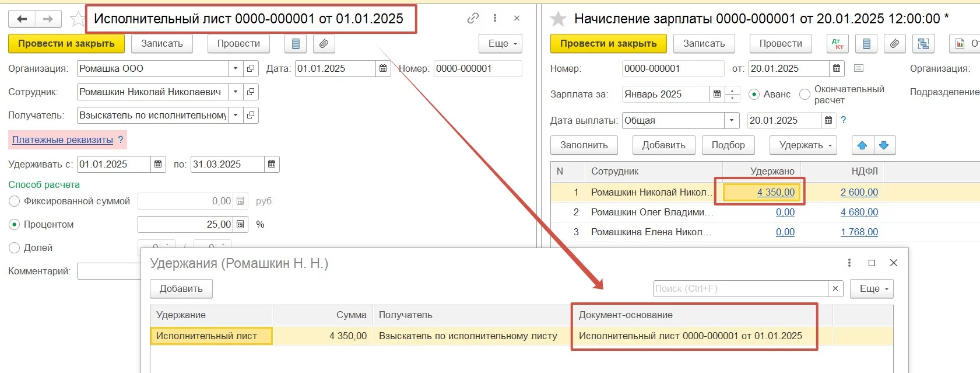This screenshot has width=980, height=373.
Task: Click Записать in Начисление зарплаты
Action: coord(704,44)
